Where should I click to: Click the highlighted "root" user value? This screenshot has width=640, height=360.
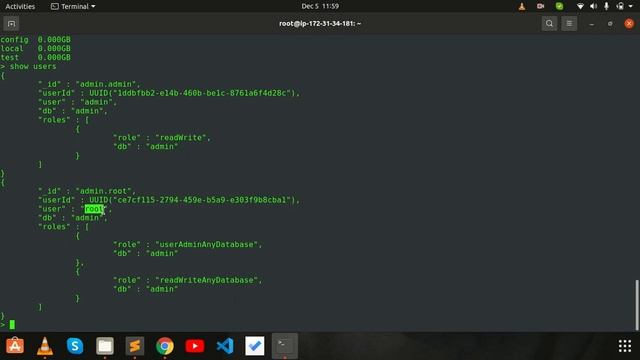(x=94, y=209)
